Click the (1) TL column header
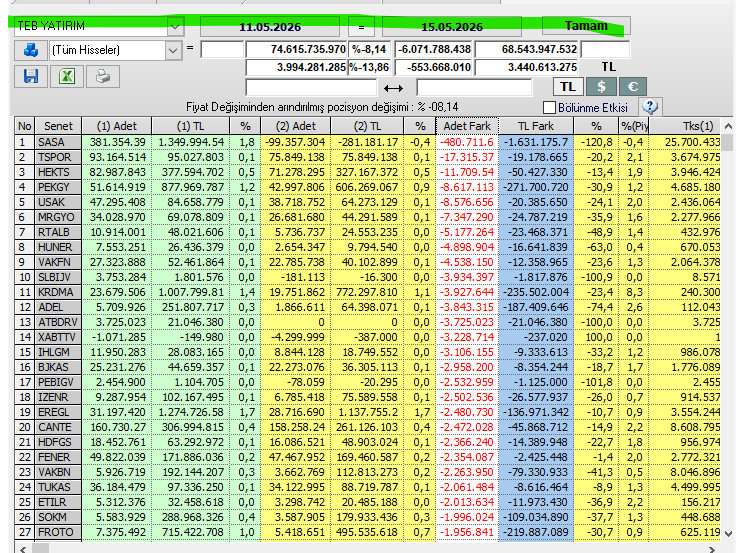This screenshot has width=736, height=553. (x=190, y=126)
